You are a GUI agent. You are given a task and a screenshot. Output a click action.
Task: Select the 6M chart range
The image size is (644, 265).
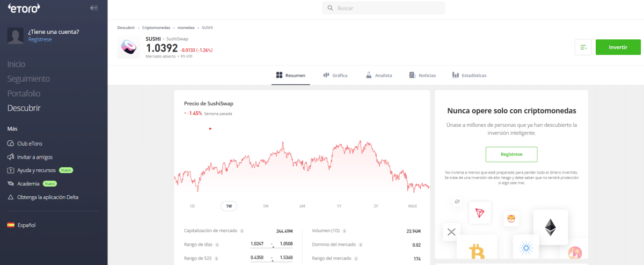(302, 206)
